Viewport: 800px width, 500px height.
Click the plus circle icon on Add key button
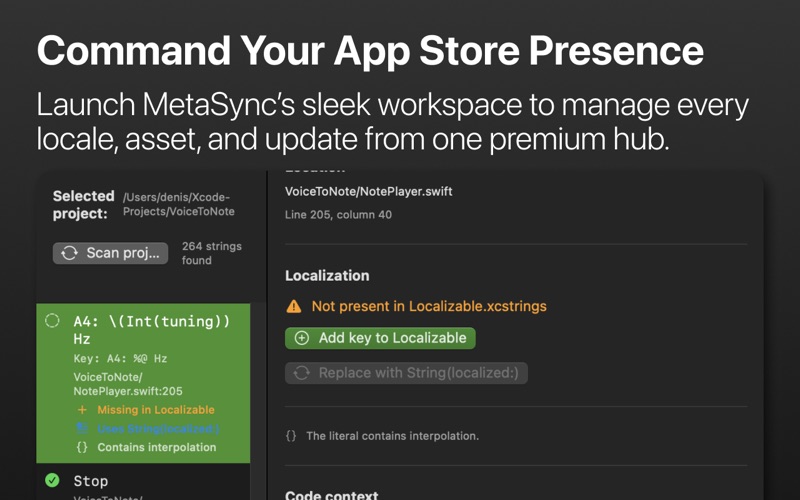(302, 338)
